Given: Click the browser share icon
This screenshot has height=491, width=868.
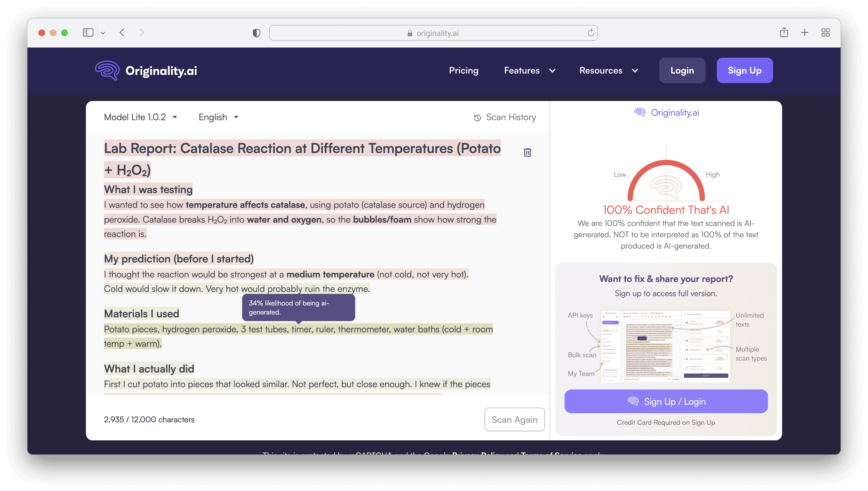Looking at the screenshot, I should (784, 33).
